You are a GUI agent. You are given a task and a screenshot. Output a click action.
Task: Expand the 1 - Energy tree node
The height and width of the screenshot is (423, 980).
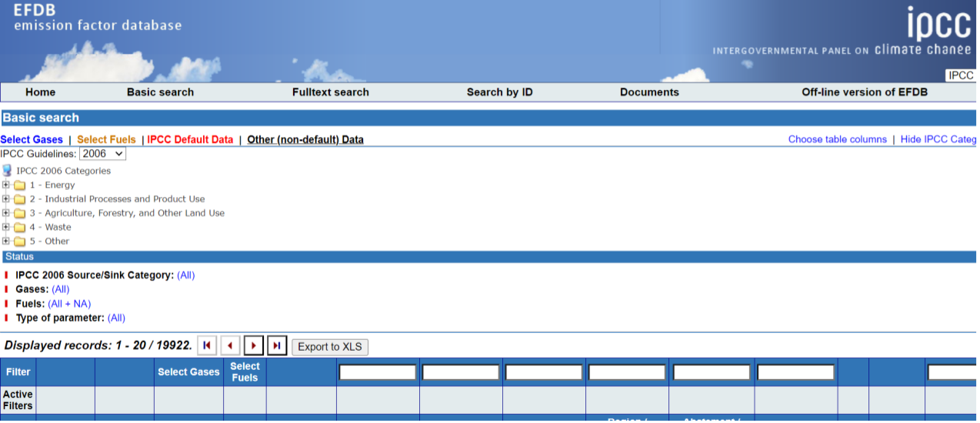tap(6, 185)
